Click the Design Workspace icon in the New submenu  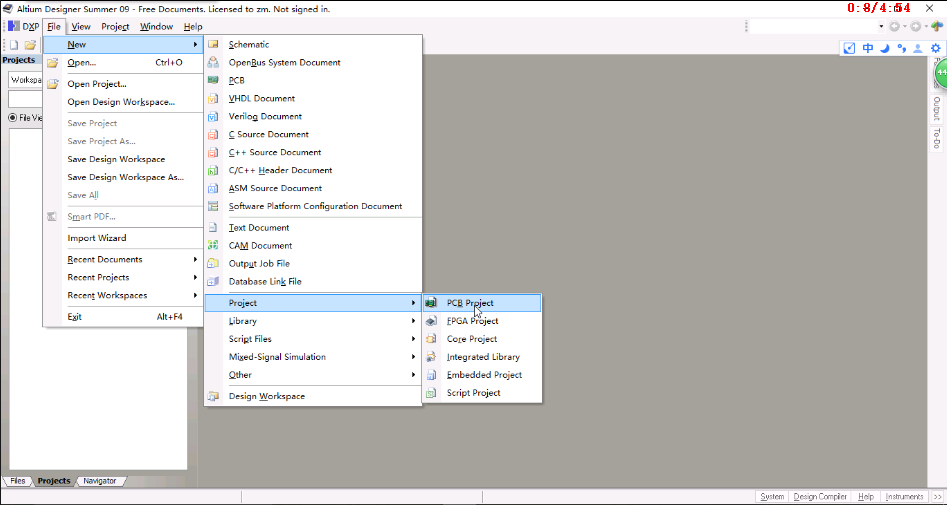click(213, 396)
